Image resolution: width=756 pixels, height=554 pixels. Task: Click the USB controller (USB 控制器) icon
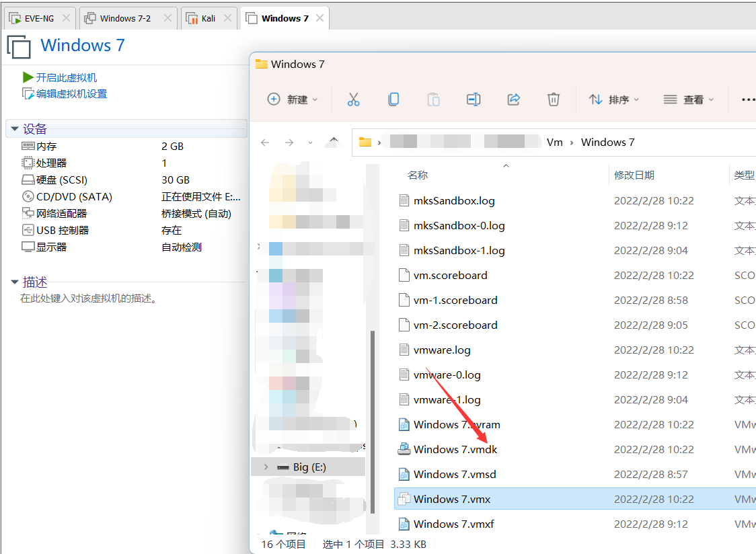(28, 230)
